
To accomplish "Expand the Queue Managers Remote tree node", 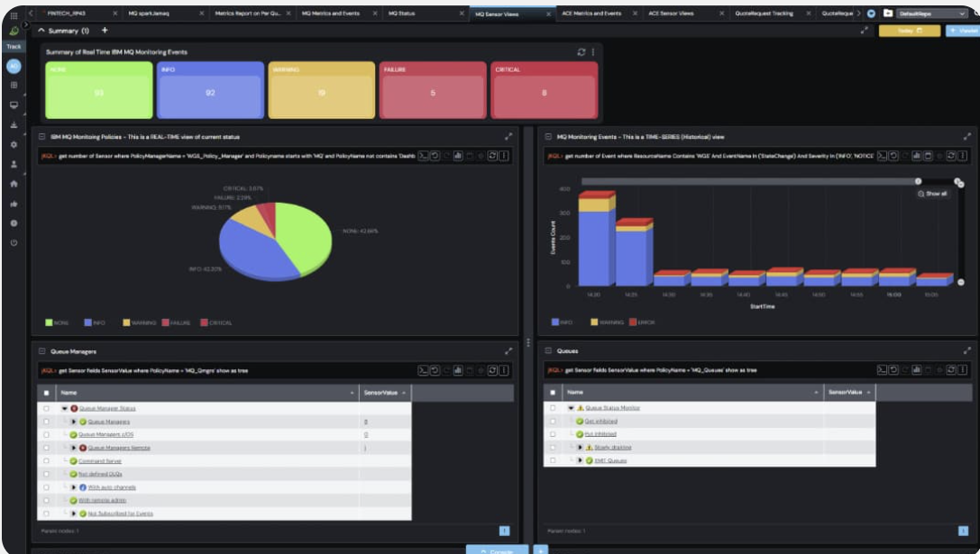I will coord(73,448).
